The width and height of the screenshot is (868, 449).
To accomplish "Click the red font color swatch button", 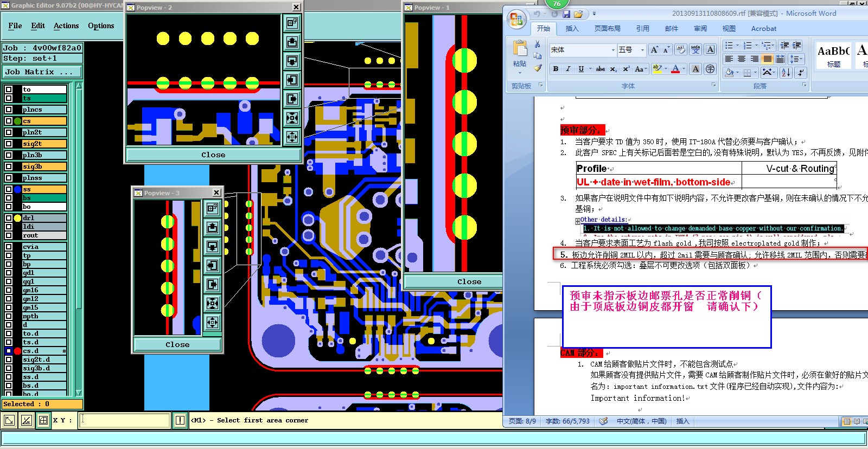I will 675,69.
